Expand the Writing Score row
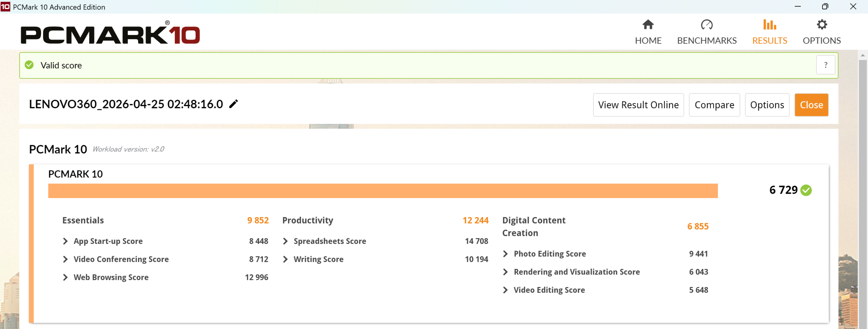 click(285, 259)
